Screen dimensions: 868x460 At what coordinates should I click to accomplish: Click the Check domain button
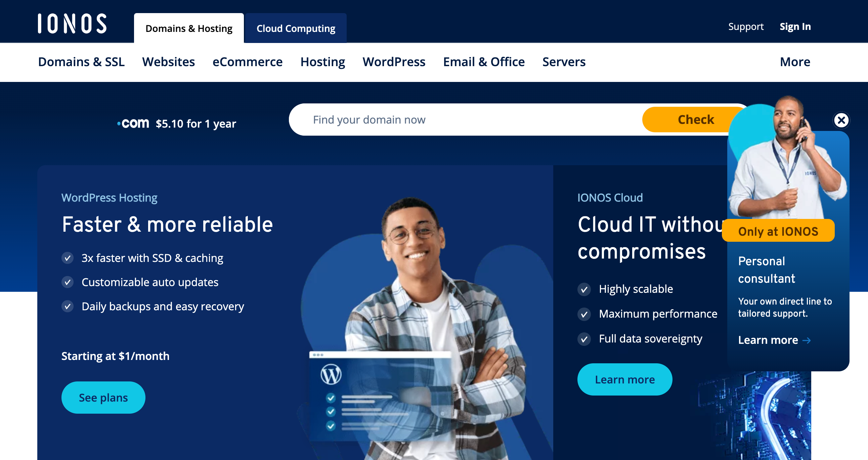point(695,120)
